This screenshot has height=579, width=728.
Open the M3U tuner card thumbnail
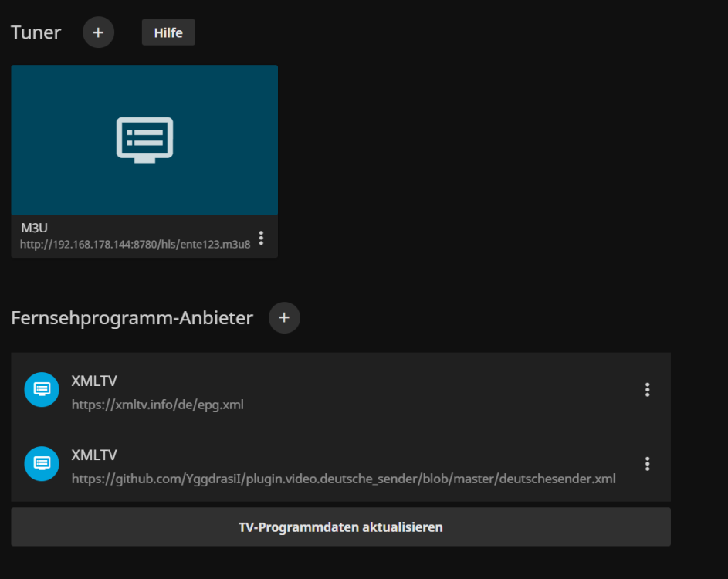[x=144, y=140]
